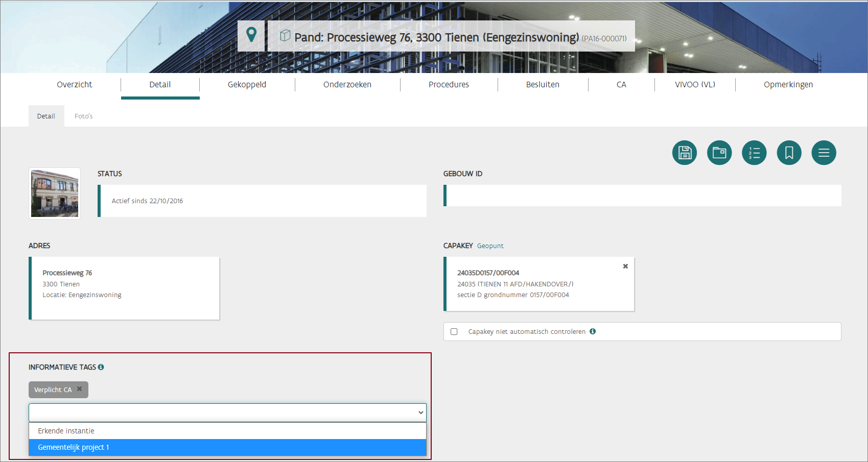
Task: Click the info icon beside Informatieve Tags
Action: point(101,367)
